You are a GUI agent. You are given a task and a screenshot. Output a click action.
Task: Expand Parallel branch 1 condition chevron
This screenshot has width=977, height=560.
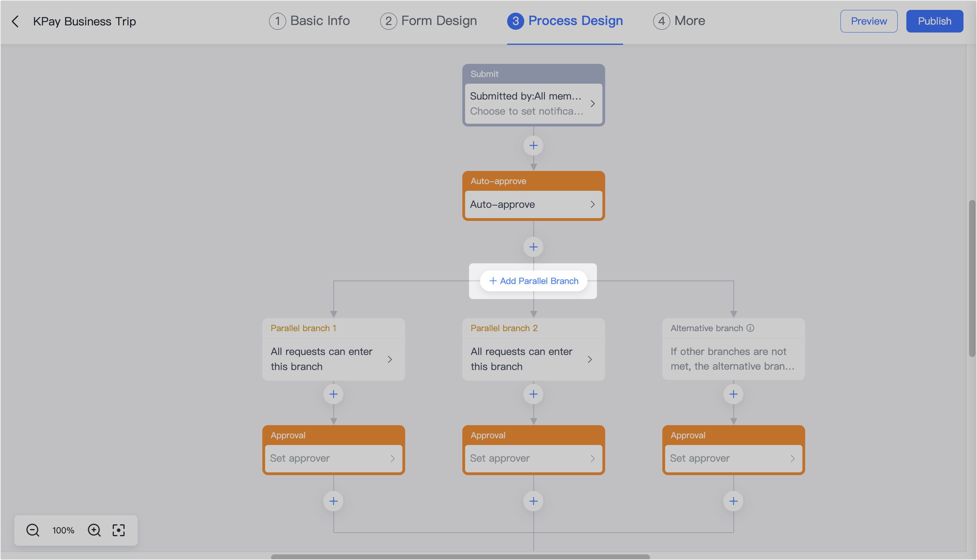pyautogui.click(x=390, y=359)
